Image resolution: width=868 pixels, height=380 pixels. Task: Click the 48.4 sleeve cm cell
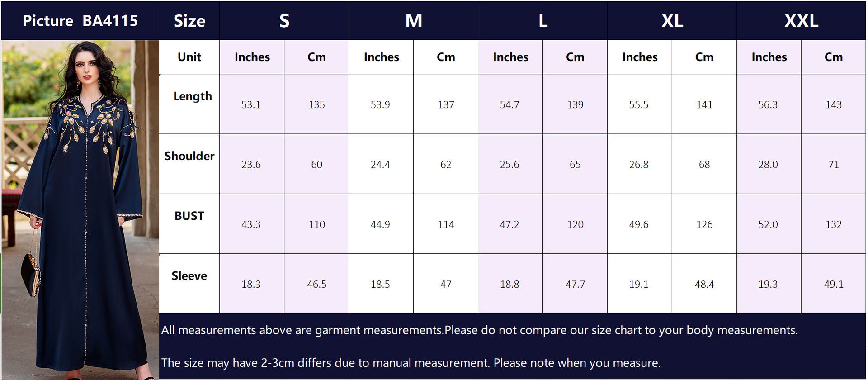(x=704, y=284)
